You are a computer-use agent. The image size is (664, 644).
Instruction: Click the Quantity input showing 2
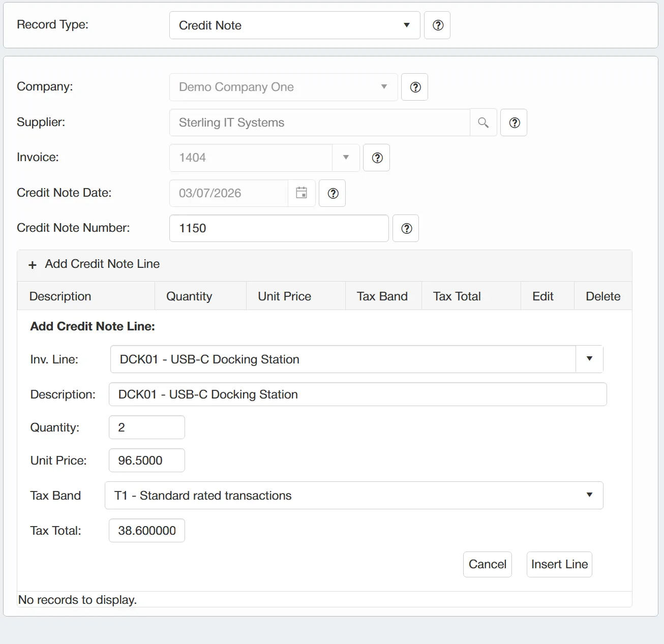(x=147, y=427)
